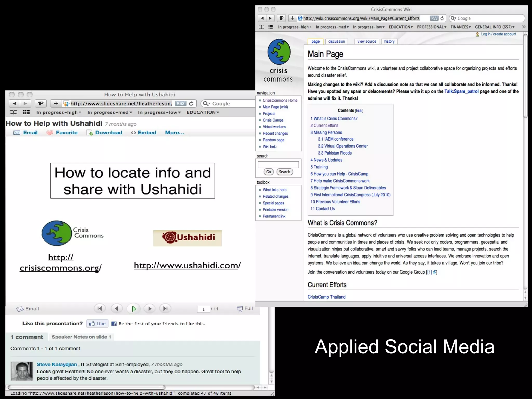Click Email in the slide player bar
This screenshot has height=399, width=532.
(x=27, y=309)
